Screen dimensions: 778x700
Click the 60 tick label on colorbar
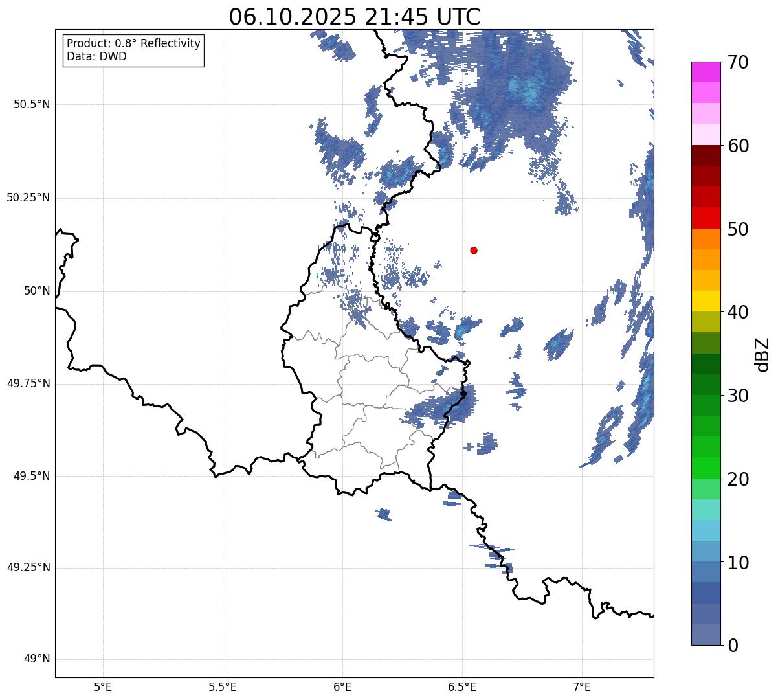738,146
